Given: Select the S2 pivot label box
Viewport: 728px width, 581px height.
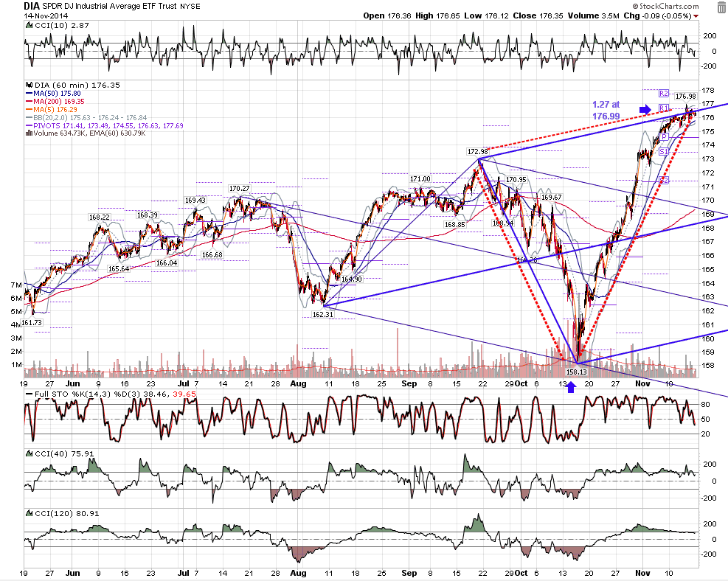Looking at the screenshot, I should click(664, 180).
